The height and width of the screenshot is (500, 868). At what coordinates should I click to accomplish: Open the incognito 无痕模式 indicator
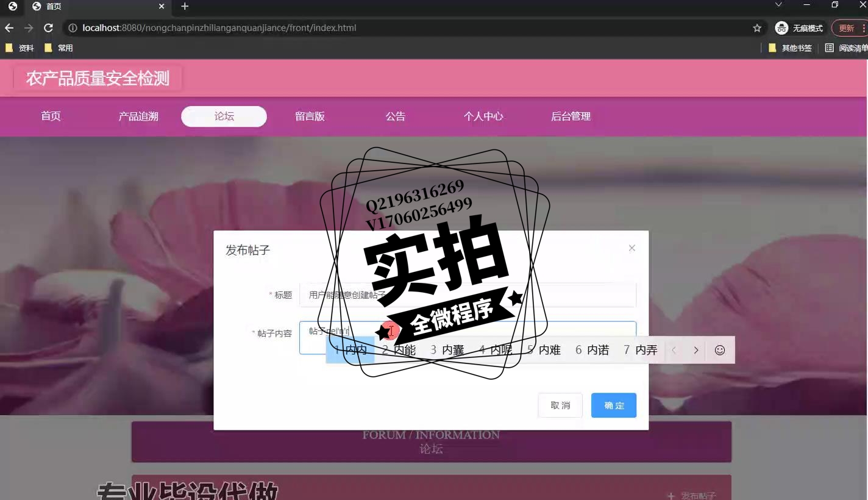[x=799, y=28]
